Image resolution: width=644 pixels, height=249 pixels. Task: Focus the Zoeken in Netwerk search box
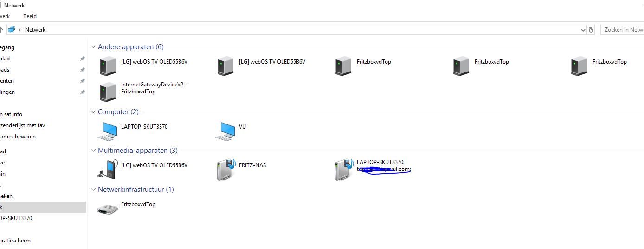tap(622, 30)
